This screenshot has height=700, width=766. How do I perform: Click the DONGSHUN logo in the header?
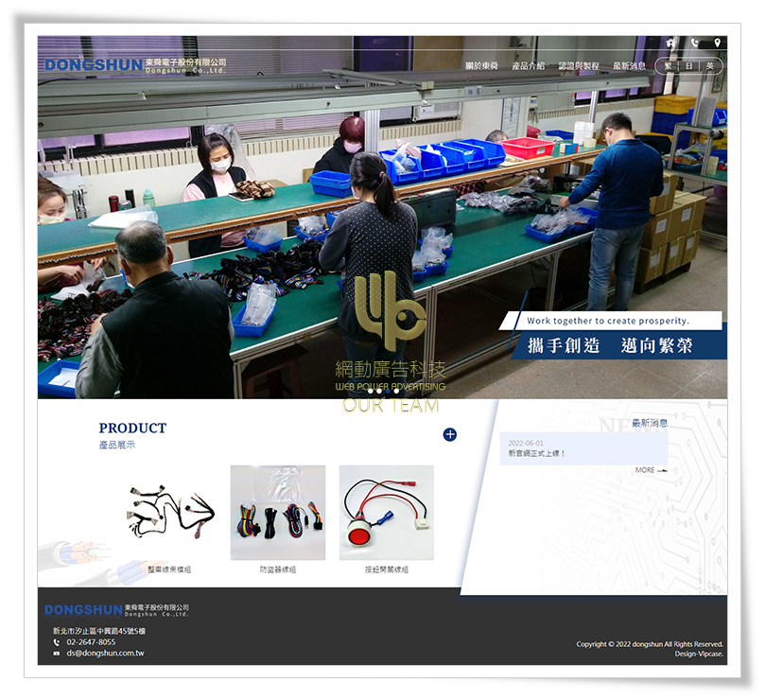[93, 65]
